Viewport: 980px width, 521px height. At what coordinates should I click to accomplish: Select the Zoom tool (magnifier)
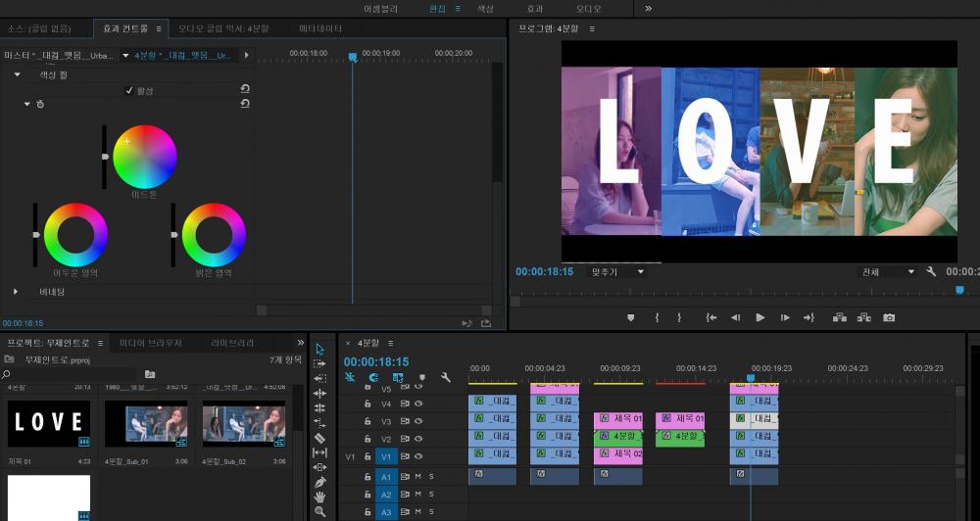point(319,511)
